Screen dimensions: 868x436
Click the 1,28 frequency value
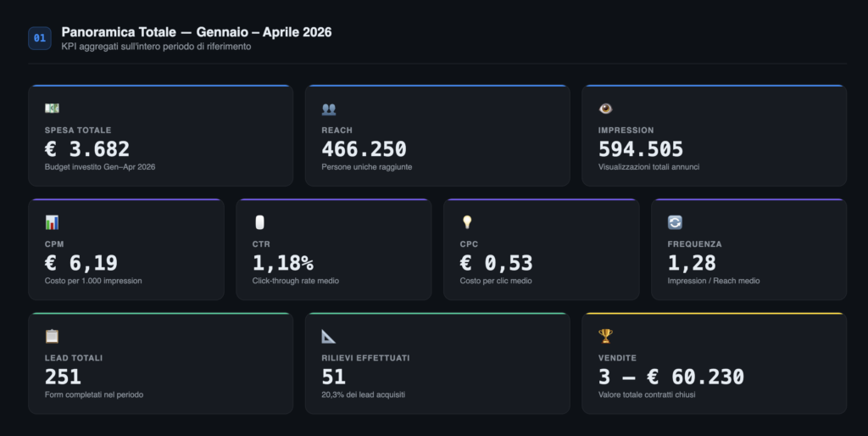coord(692,263)
